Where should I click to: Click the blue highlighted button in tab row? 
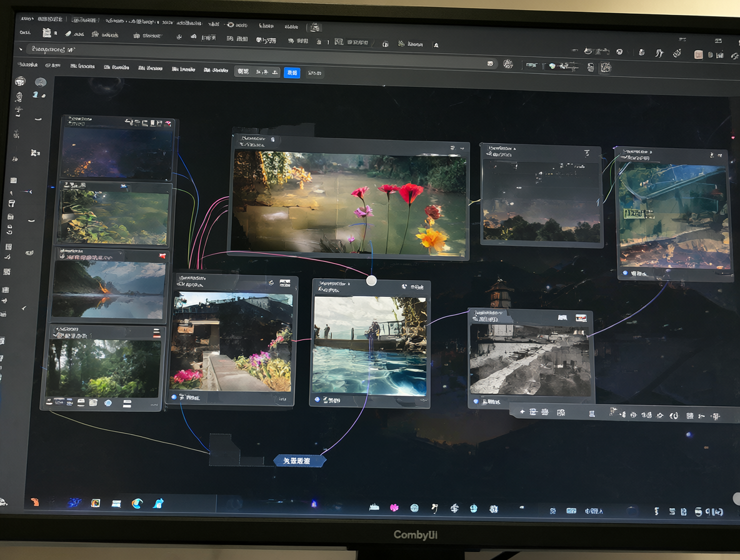pos(292,72)
